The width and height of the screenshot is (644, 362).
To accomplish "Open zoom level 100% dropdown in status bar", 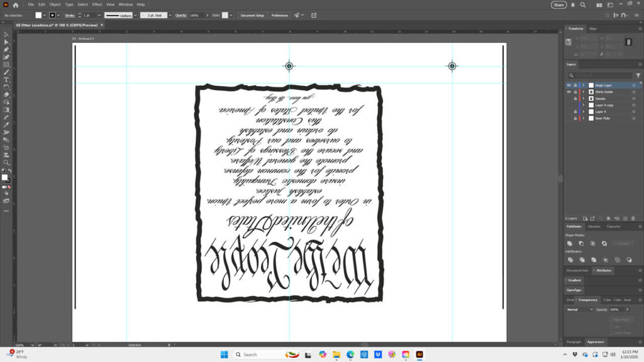I will [33, 345].
